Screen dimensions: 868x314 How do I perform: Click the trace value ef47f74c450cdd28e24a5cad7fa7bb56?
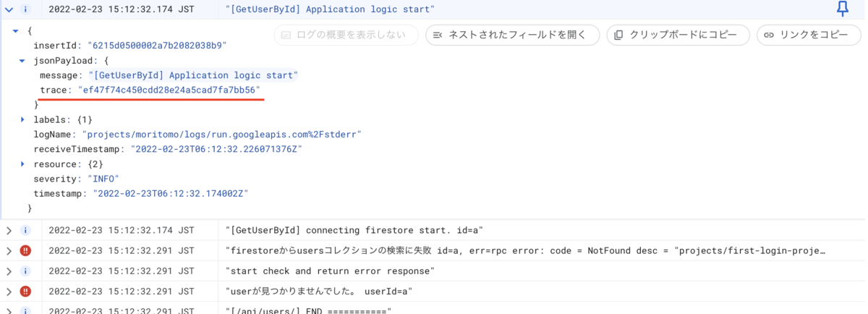[169, 90]
